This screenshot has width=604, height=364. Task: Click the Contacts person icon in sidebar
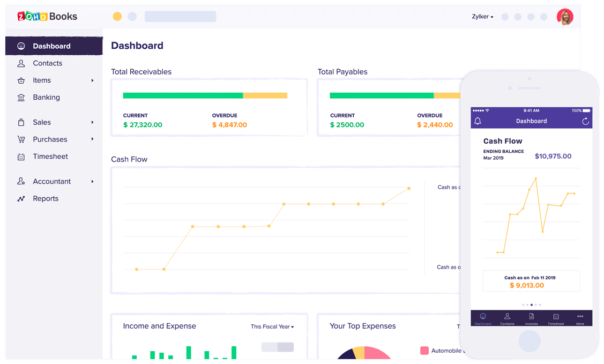pos(21,63)
